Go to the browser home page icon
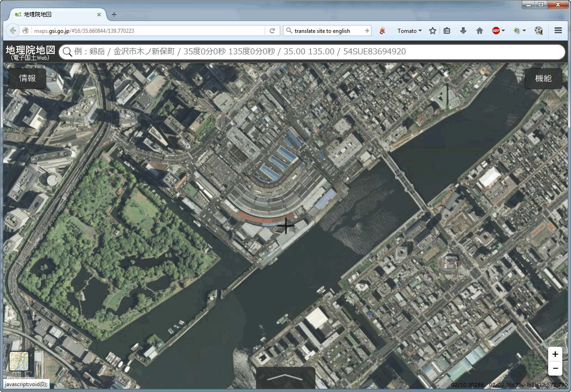 [x=479, y=31]
